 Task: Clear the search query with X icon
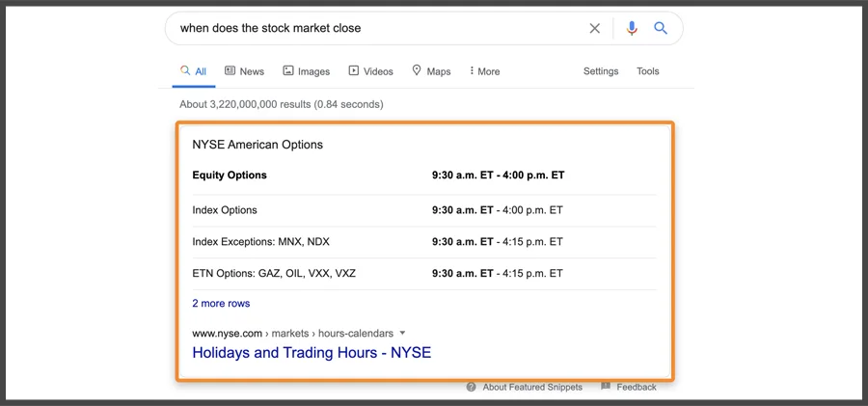[x=594, y=28]
